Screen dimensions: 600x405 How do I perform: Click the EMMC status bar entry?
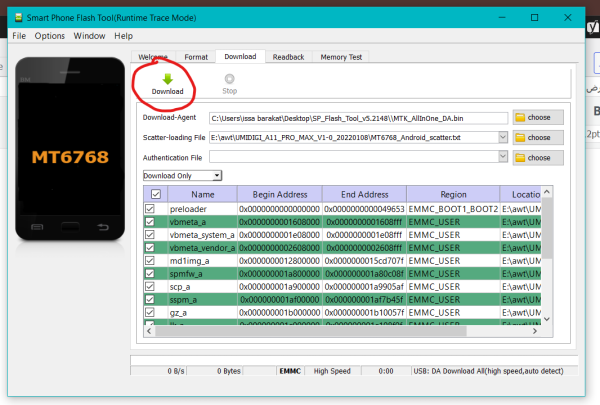(290, 371)
